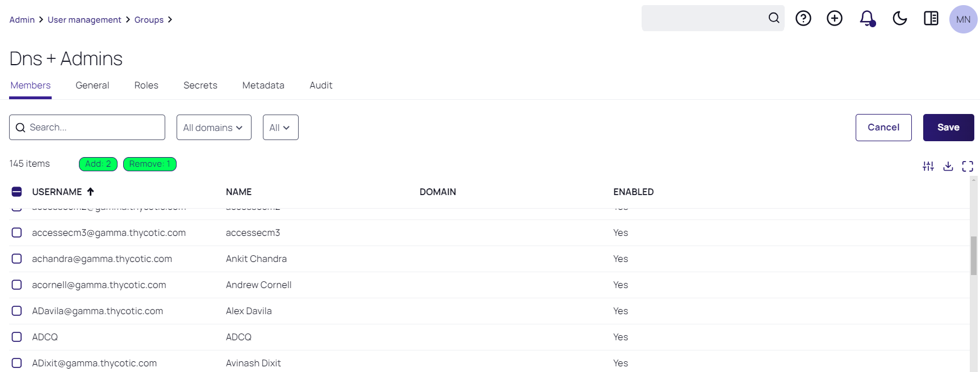Click the 145 items count
980x372 pixels.
[30, 163]
